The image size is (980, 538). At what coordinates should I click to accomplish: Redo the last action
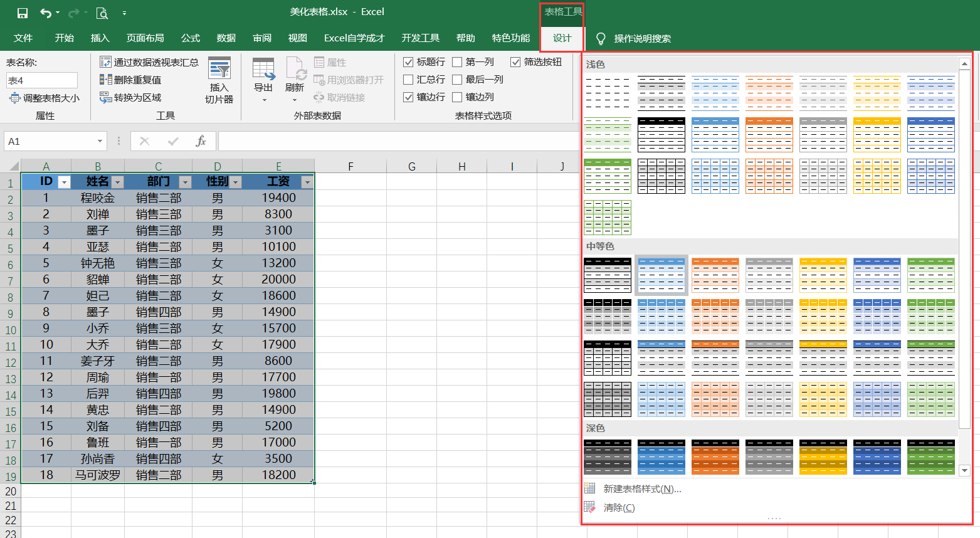click(73, 13)
